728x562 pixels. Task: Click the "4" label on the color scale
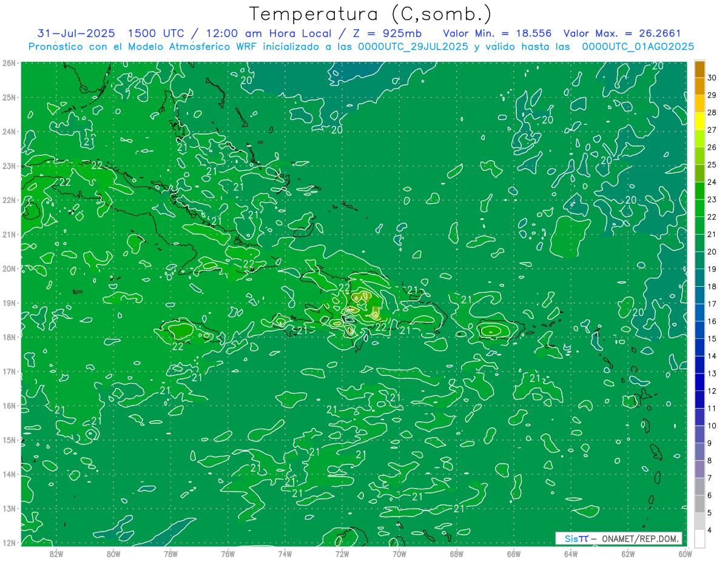tap(710, 530)
